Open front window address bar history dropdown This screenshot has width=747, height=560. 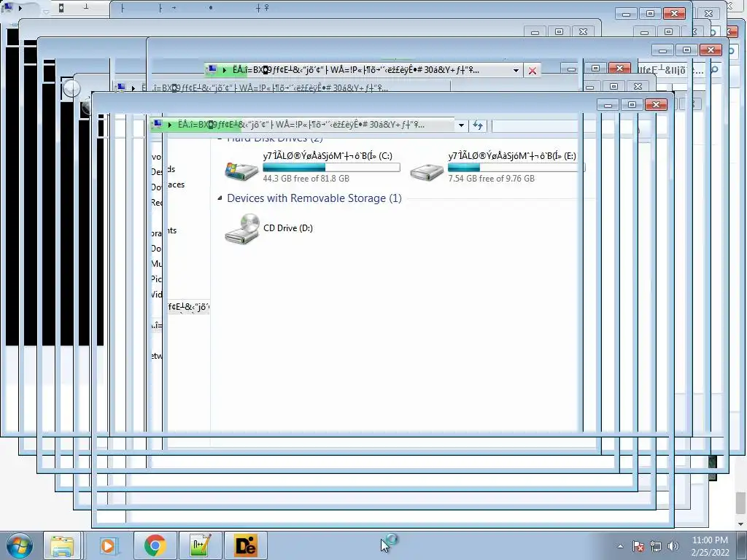click(x=461, y=125)
